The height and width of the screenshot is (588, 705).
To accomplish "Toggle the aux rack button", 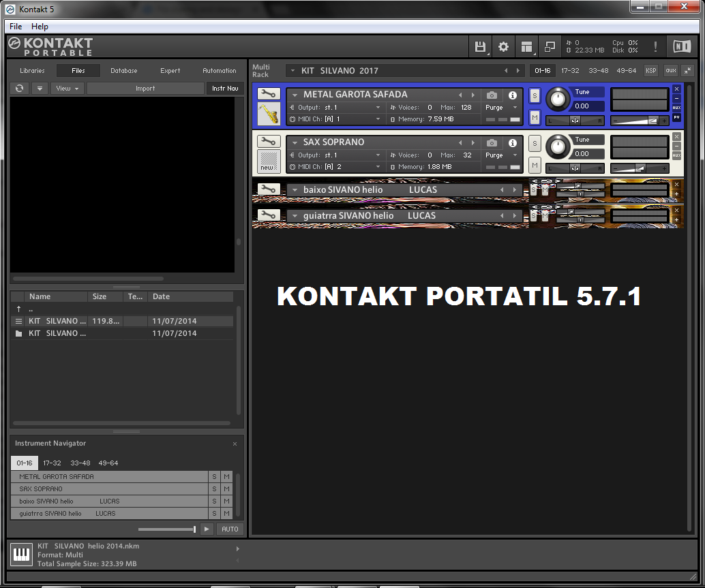I will pyautogui.click(x=671, y=71).
